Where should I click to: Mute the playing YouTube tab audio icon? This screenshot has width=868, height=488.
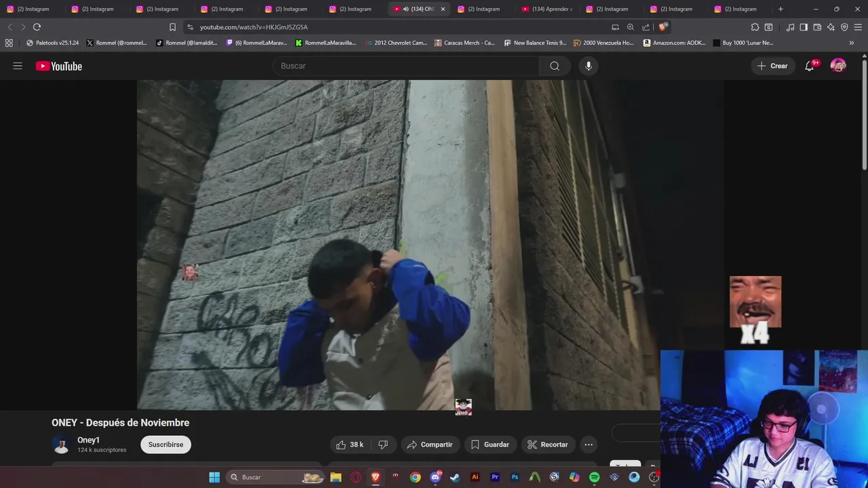(x=406, y=9)
